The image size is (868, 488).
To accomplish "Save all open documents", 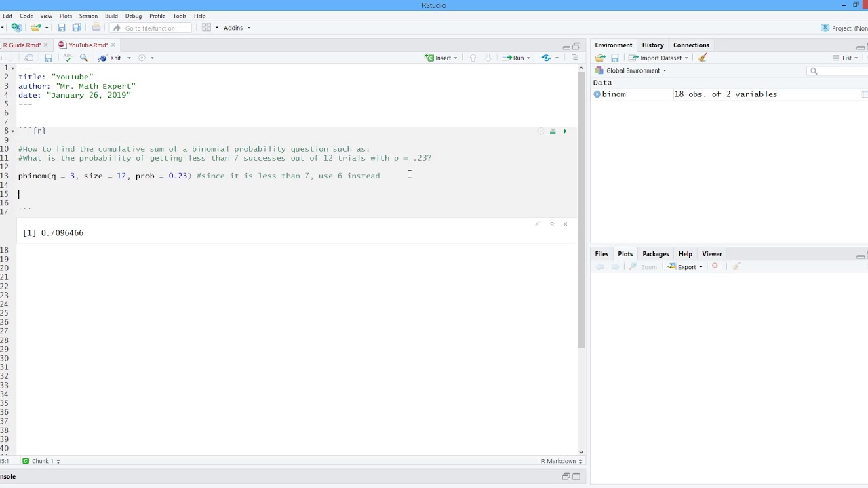I will click(77, 28).
